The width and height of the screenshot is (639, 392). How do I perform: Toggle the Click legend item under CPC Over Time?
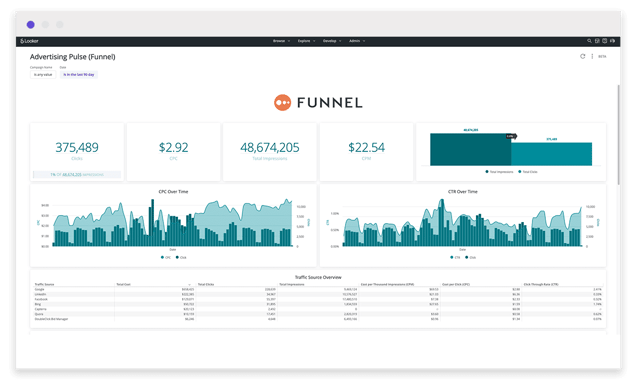pos(181,258)
